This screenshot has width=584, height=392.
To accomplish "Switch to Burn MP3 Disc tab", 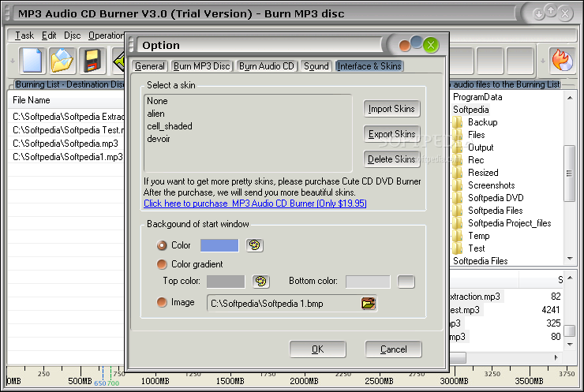I will [x=201, y=66].
